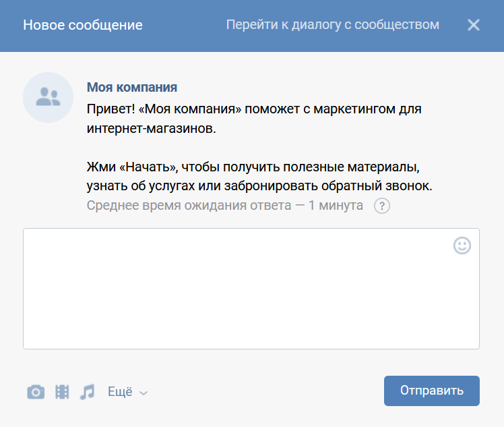504x427 pixels.
Task: Click the «1 минута» wait time value
Action: (336, 205)
